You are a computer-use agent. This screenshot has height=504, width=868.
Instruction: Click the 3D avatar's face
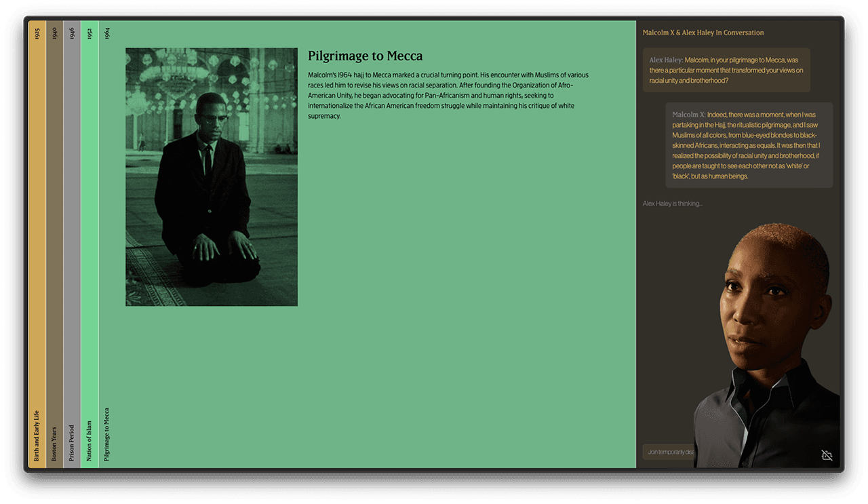766,298
